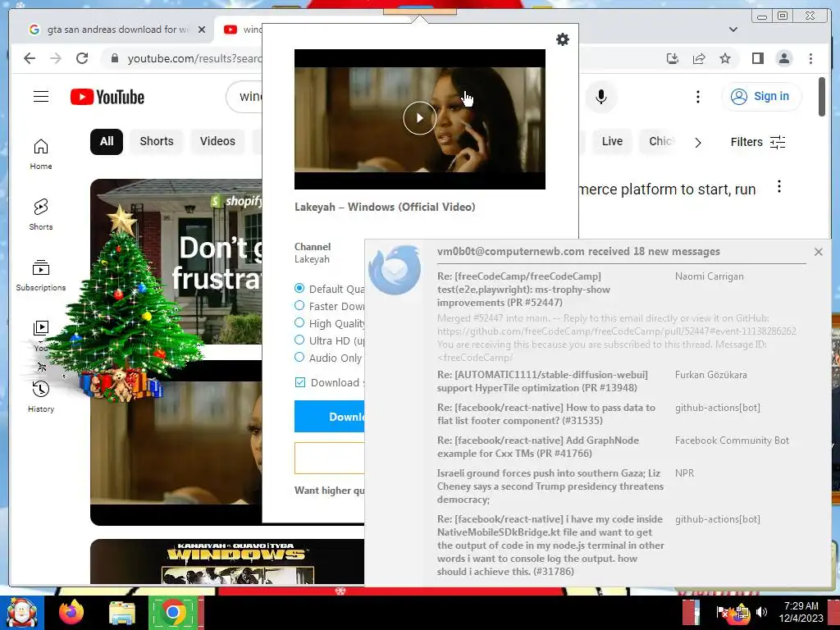Open the NativeMobileSDkBridge.kt email
The height and width of the screenshot is (630, 840).
550,546
